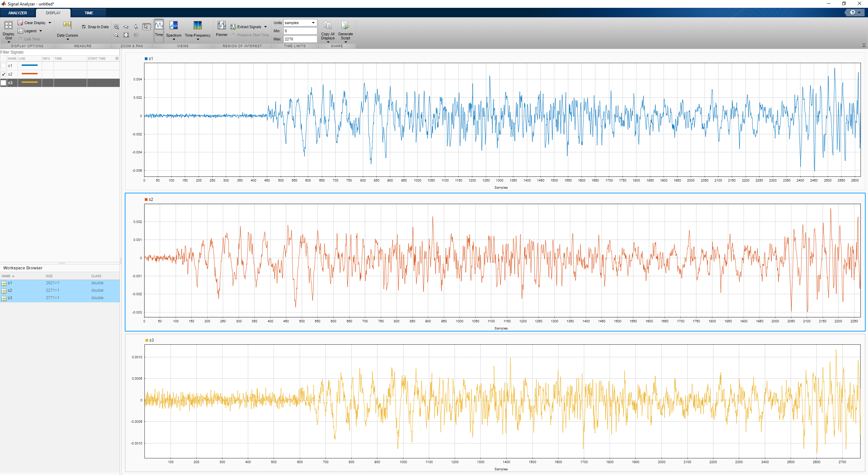Check the s3 signal checkbox
The image size is (868, 475).
(x=4, y=83)
